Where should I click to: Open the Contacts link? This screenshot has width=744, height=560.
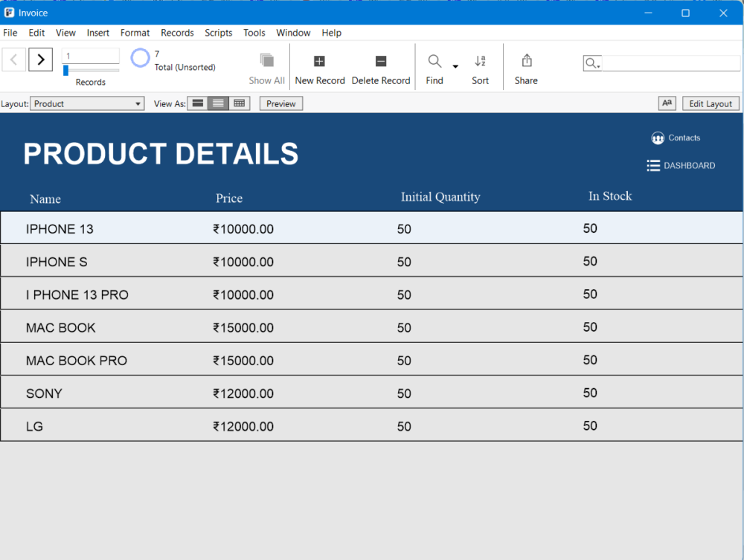(x=684, y=138)
